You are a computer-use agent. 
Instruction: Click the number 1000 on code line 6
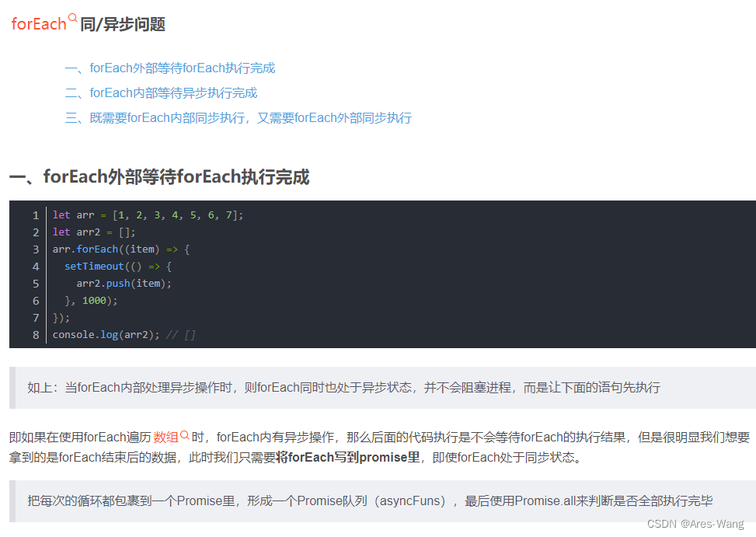pyautogui.click(x=95, y=300)
